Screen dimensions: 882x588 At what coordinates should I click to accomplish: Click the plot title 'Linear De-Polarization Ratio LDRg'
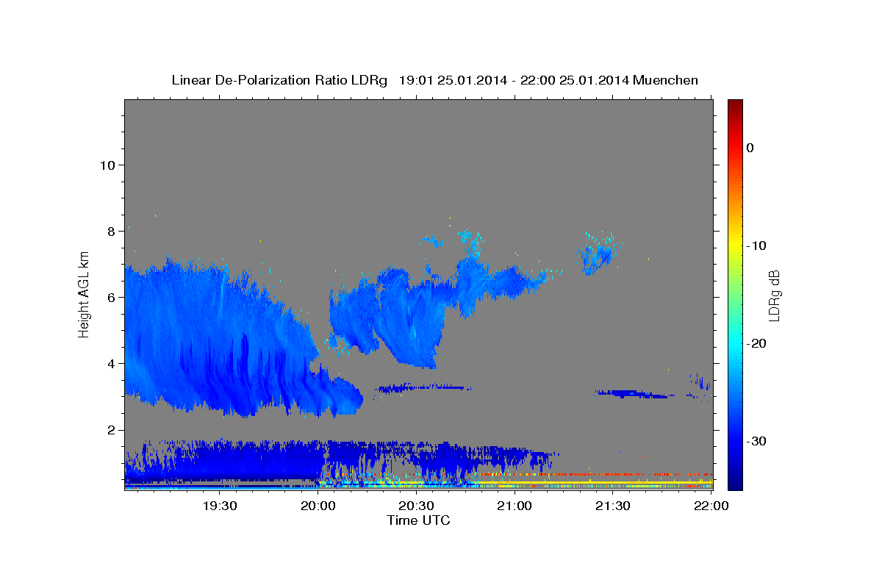[279, 80]
